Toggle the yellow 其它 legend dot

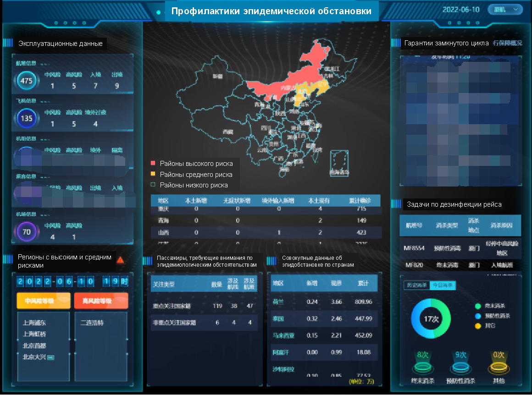tap(478, 325)
